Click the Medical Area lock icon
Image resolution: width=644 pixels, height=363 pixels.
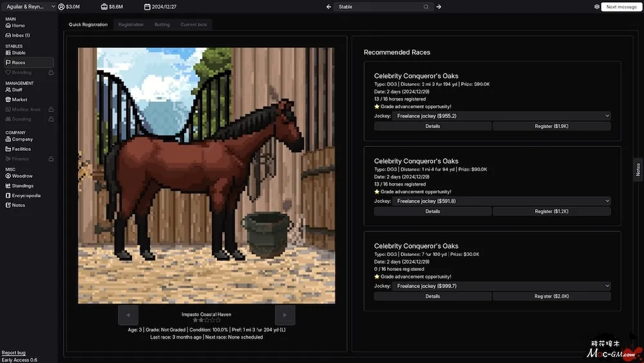[x=51, y=110]
